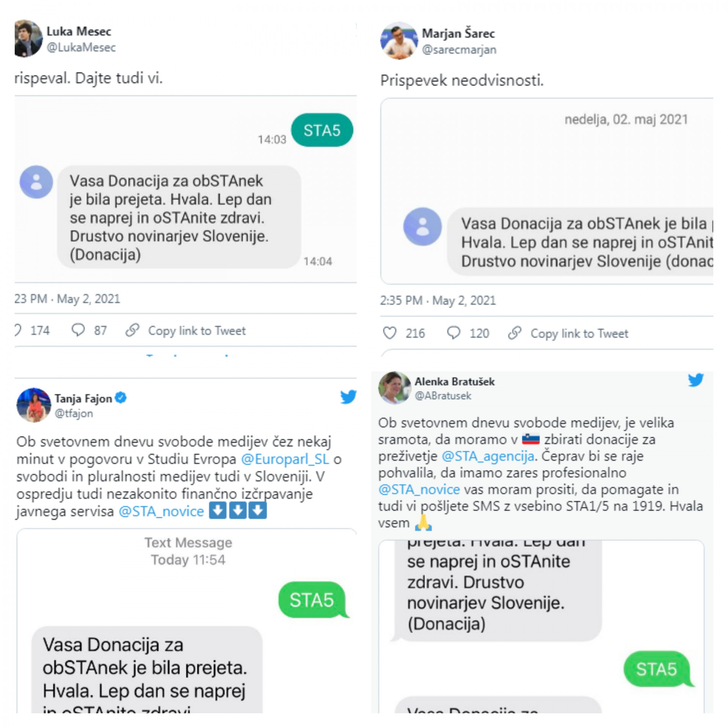This screenshot has height=728, width=728.
Task: Open SMS screenshot image in Luka Mesec's tweet
Action: pyautogui.click(x=185, y=189)
